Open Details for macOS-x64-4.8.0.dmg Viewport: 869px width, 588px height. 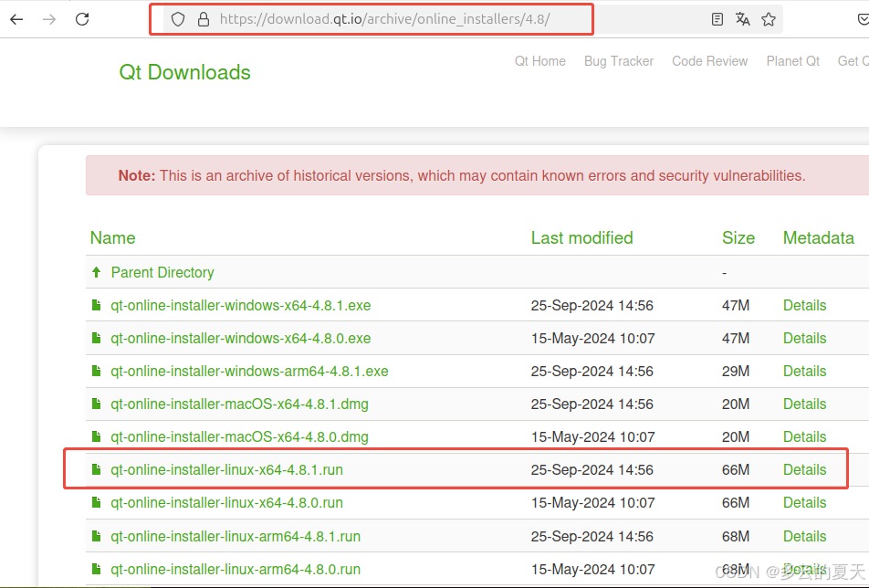click(x=804, y=436)
